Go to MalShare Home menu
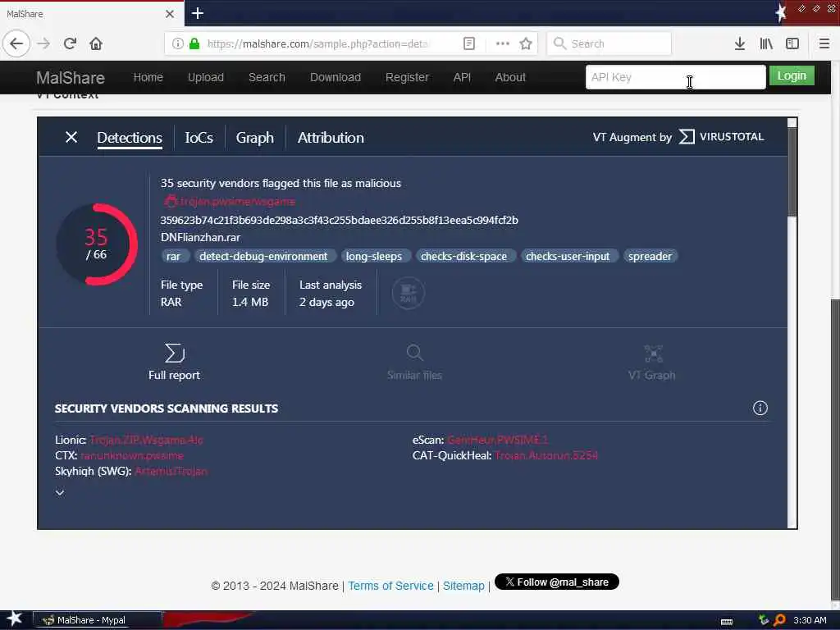The height and width of the screenshot is (630, 840). click(x=148, y=77)
